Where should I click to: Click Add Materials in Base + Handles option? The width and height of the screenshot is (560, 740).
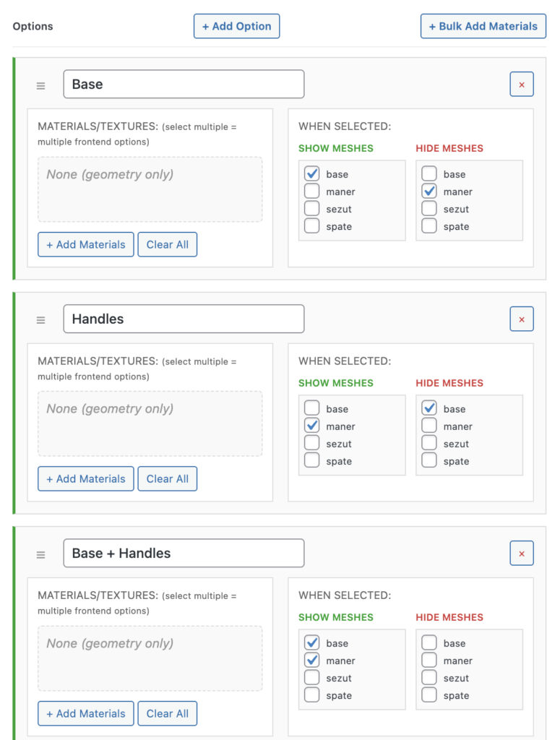(x=86, y=713)
